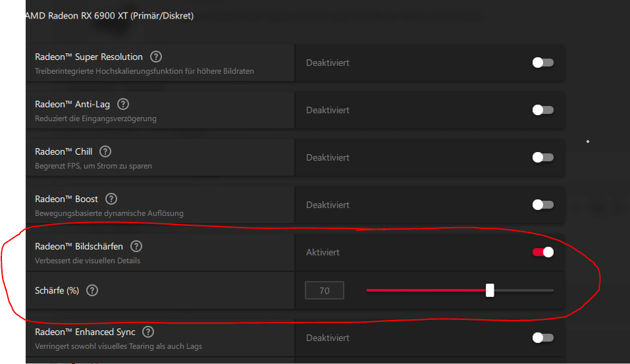The image size is (630, 364).
Task: Open help icon for Radeon Super Resolution
Action: pos(156,57)
